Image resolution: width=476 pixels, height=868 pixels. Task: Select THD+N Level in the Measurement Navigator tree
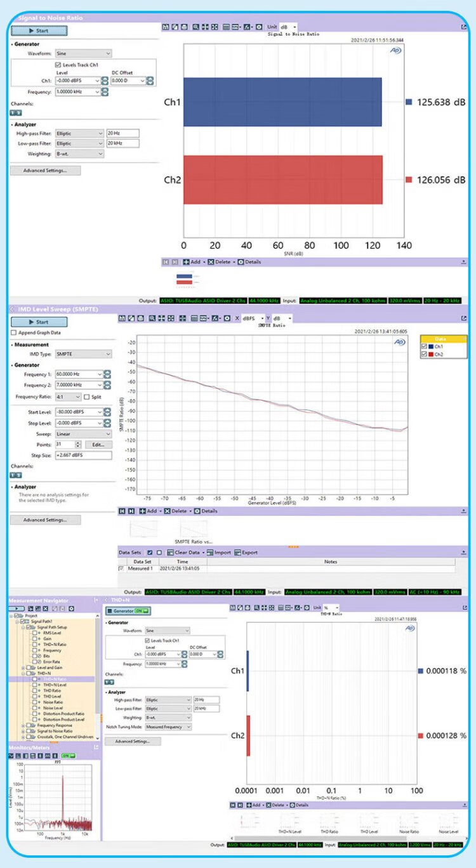[x=55, y=685]
